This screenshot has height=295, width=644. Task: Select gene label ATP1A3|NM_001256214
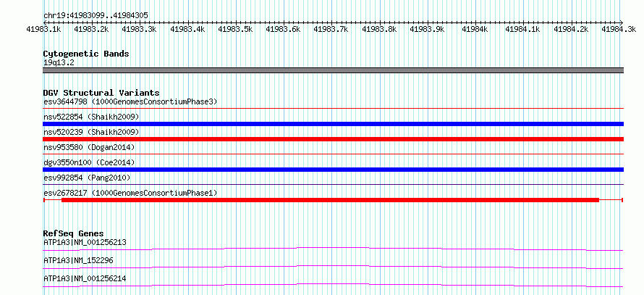85,279
